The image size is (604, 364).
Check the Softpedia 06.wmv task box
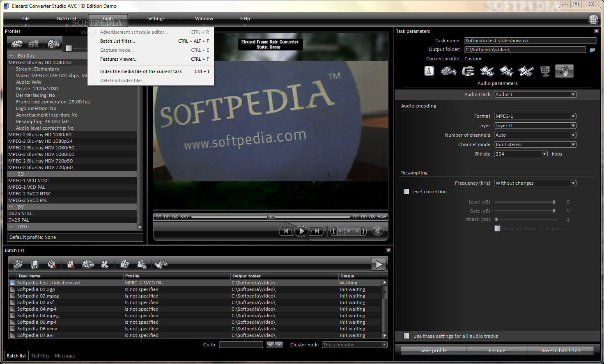(x=13, y=329)
